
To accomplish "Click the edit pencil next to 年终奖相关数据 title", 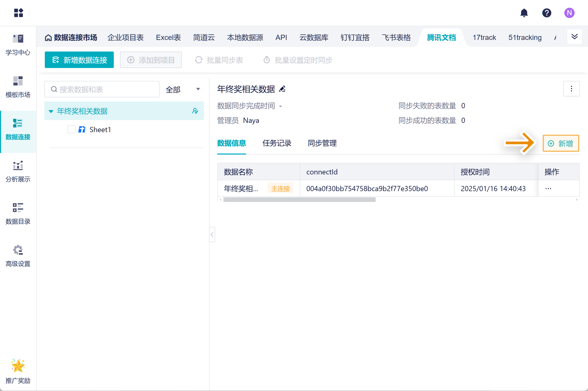I will (x=282, y=89).
